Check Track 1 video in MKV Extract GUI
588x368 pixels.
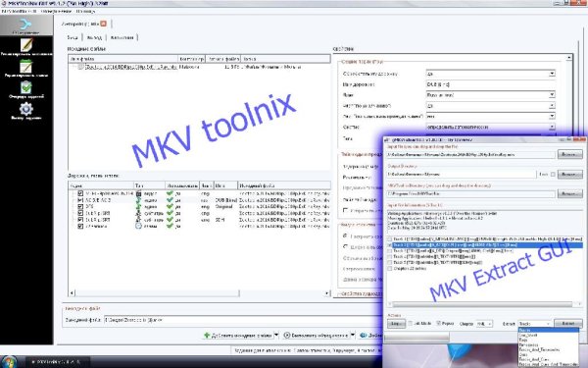tap(390, 239)
